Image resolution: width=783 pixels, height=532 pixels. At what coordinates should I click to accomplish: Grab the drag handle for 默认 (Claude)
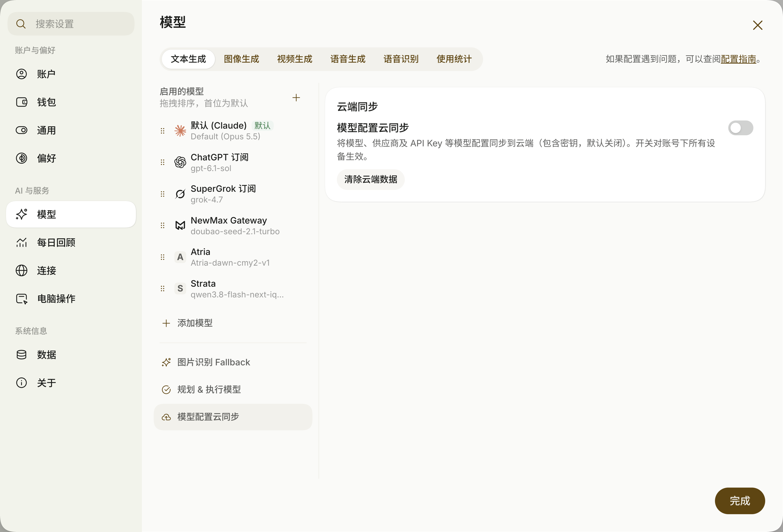coord(163,131)
